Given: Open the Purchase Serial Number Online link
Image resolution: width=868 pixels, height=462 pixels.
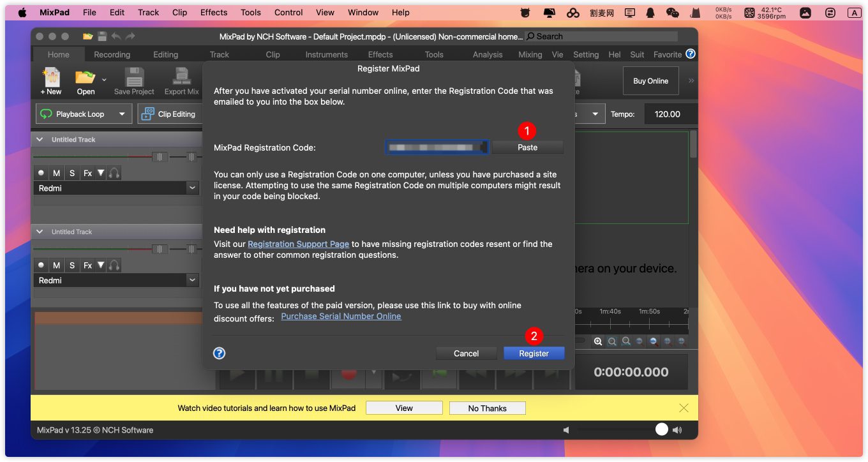Looking at the screenshot, I should 341,317.
